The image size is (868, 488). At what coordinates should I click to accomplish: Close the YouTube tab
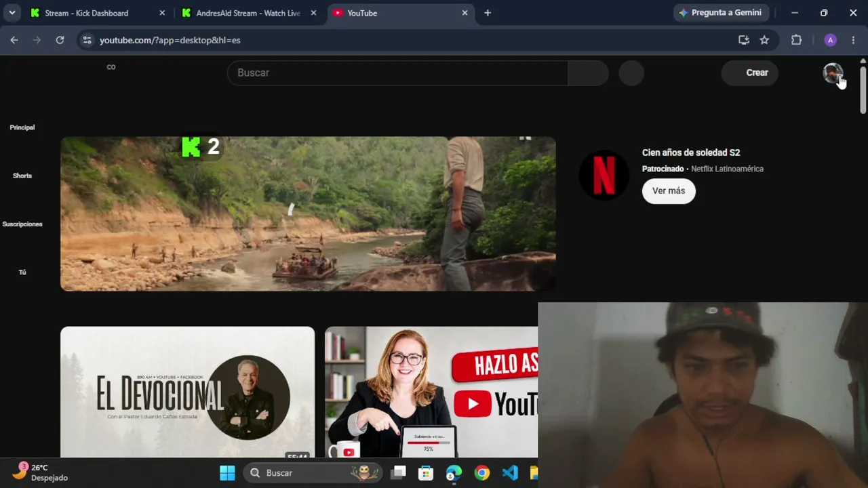[465, 13]
